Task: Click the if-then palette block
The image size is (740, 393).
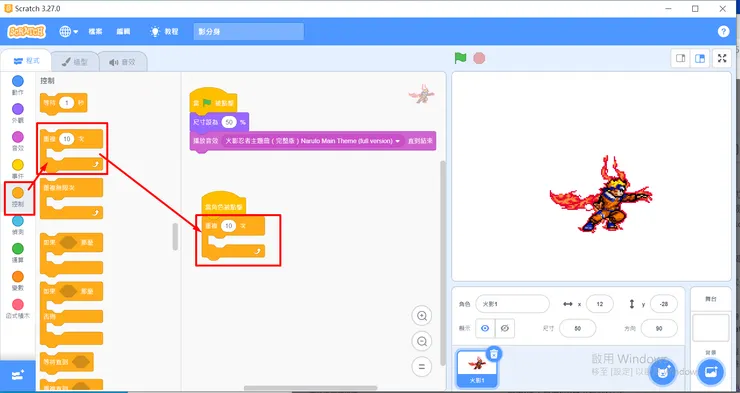Action: pos(71,254)
